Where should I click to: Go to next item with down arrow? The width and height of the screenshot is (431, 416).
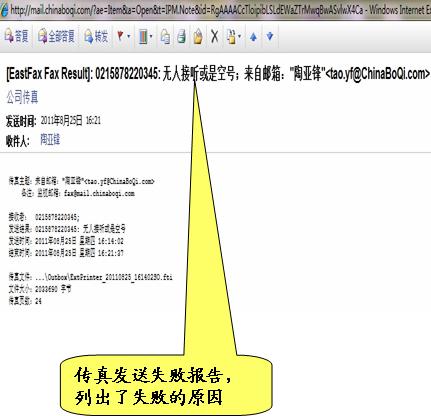pyautogui.click(x=270, y=36)
